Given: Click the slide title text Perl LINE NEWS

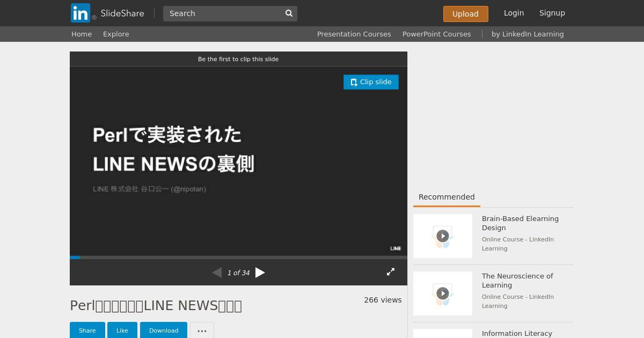Looking at the screenshot, I should point(173,149).
